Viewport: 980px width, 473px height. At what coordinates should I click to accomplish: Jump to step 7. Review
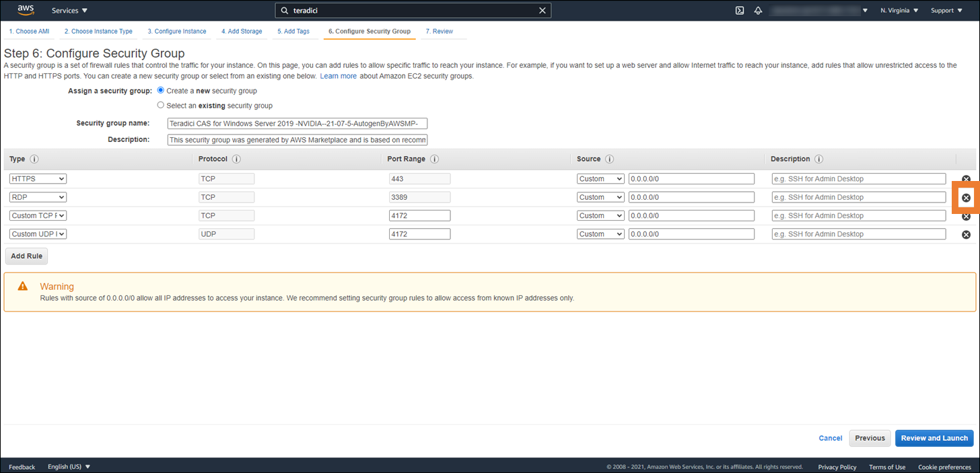point(440,31)
